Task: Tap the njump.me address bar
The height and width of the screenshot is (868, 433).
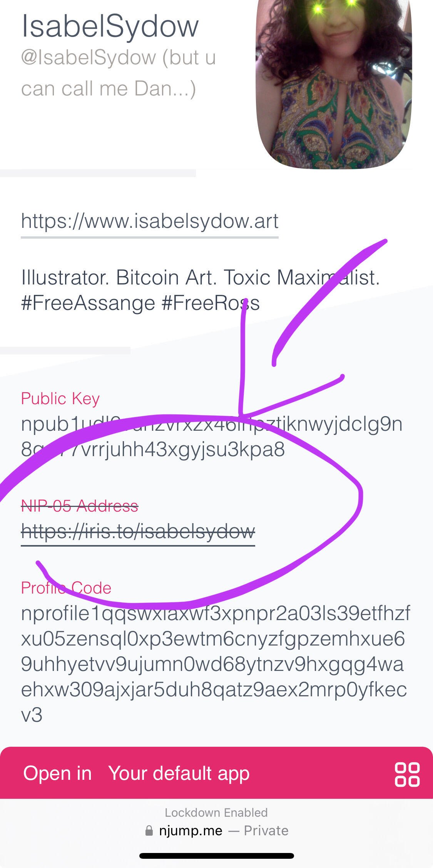Action: click(216, 831)
